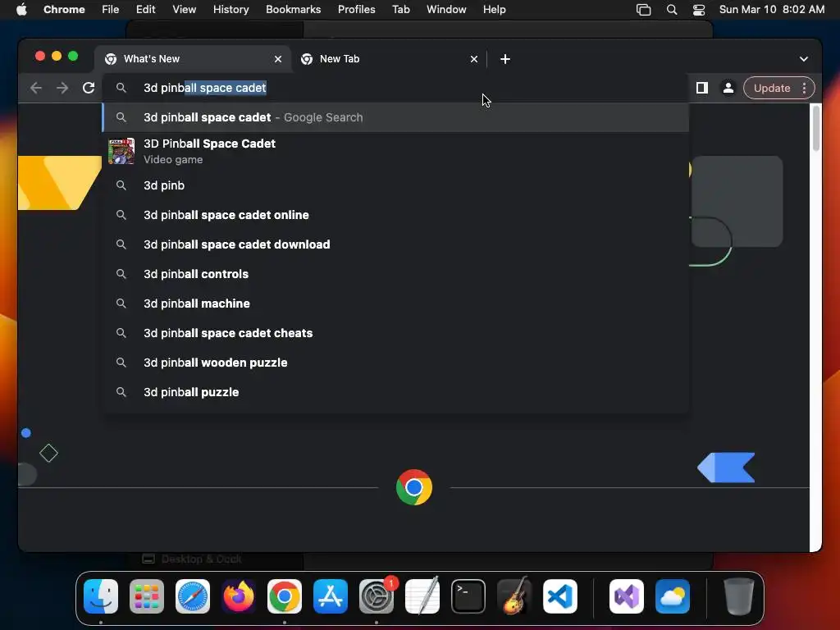Open the History menu

click(231, 10)
